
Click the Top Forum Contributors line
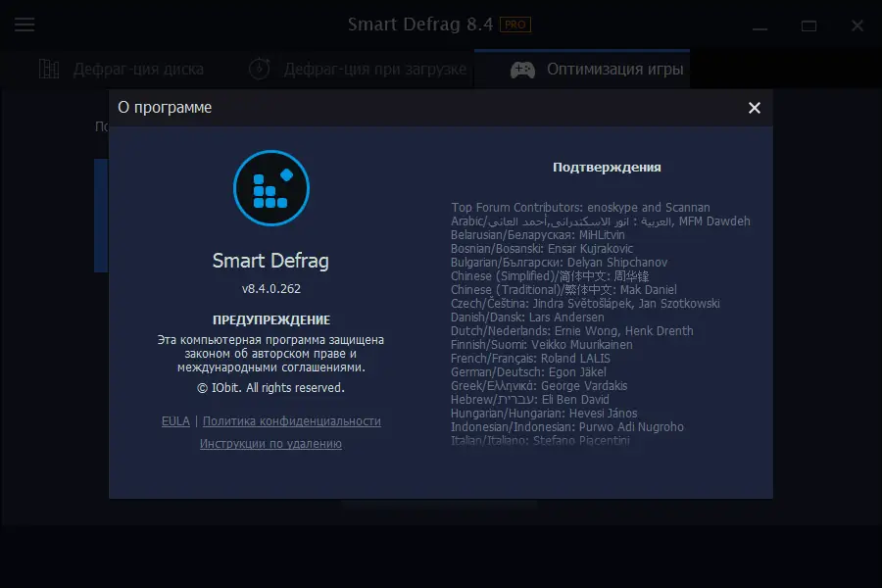[580, 208]
